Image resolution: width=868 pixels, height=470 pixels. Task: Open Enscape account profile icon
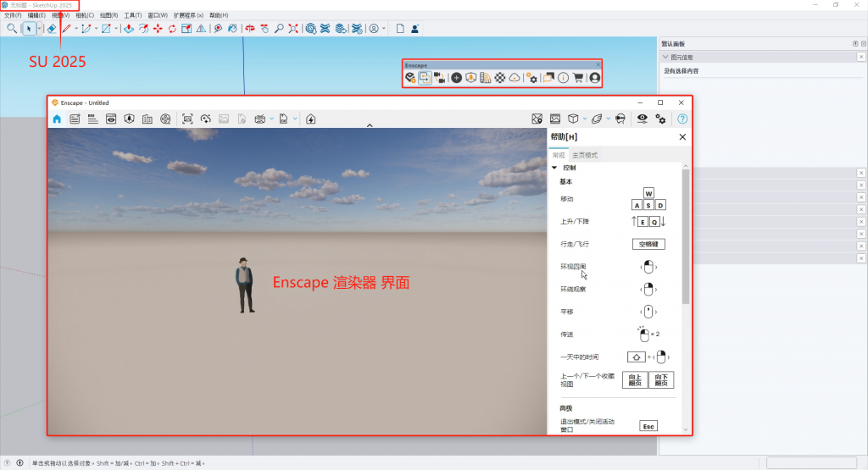point(594,78)
